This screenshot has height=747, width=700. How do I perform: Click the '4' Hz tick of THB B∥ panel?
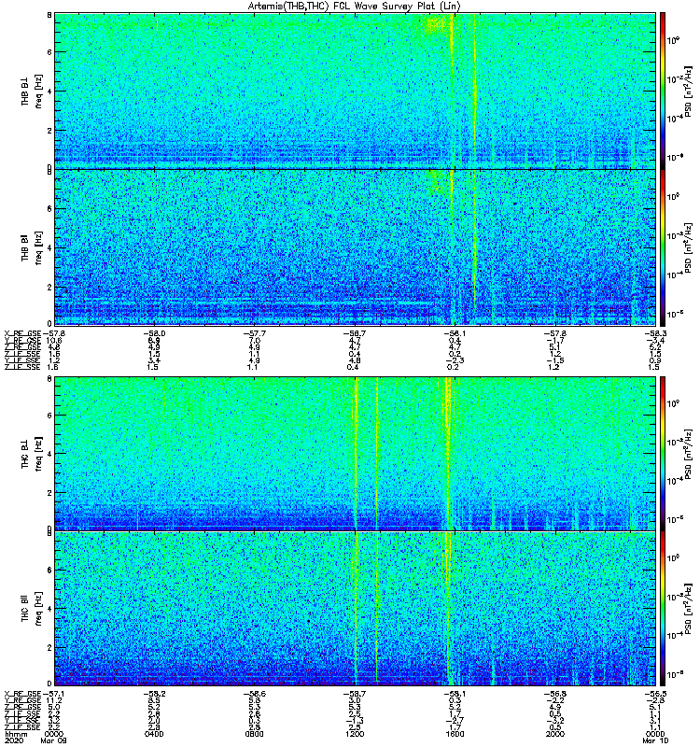tap(49, 247)
